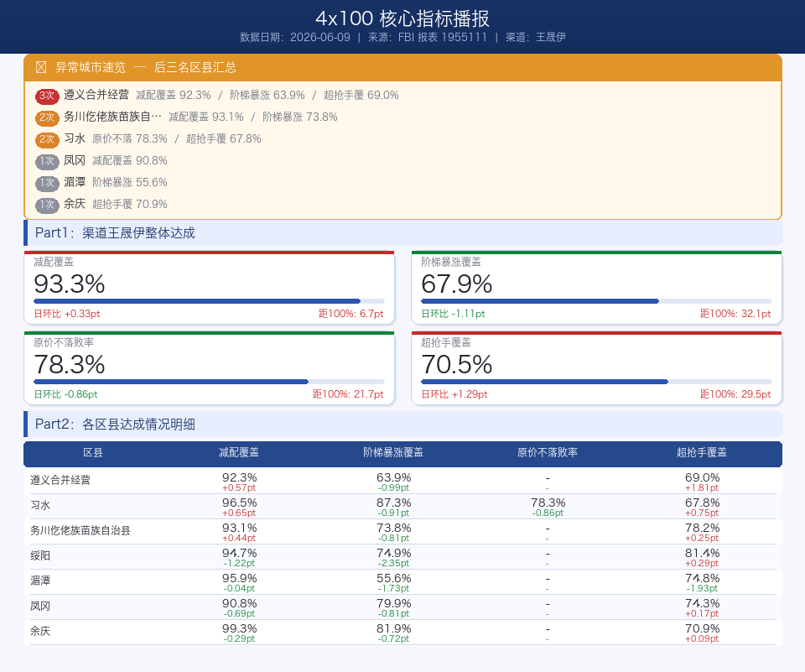Click the 减配覆盖 93.3% progress bar

click(209, 301)
